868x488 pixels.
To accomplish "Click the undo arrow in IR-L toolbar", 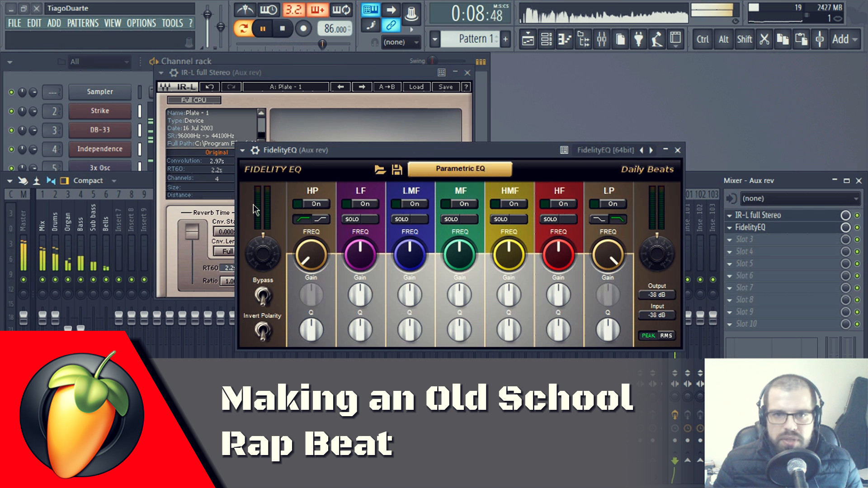I will 209,87.
